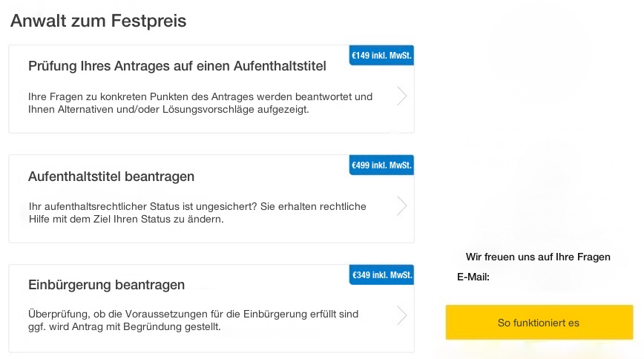Click the Anwalt zum Festpreis heading
The width and height of the screenshot is (644, 359).
(98, 21)
